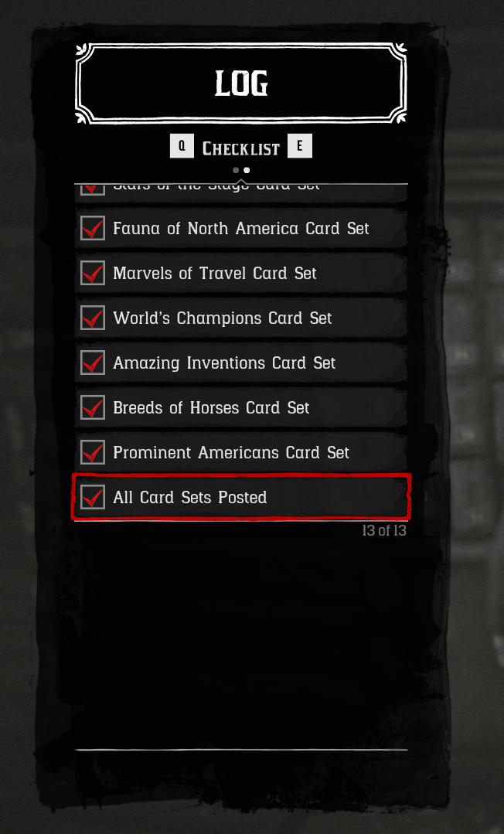The image size is (504, 834).
Task: Click the partially hidden Stars of the Stage checkmark
Action: 93,189
